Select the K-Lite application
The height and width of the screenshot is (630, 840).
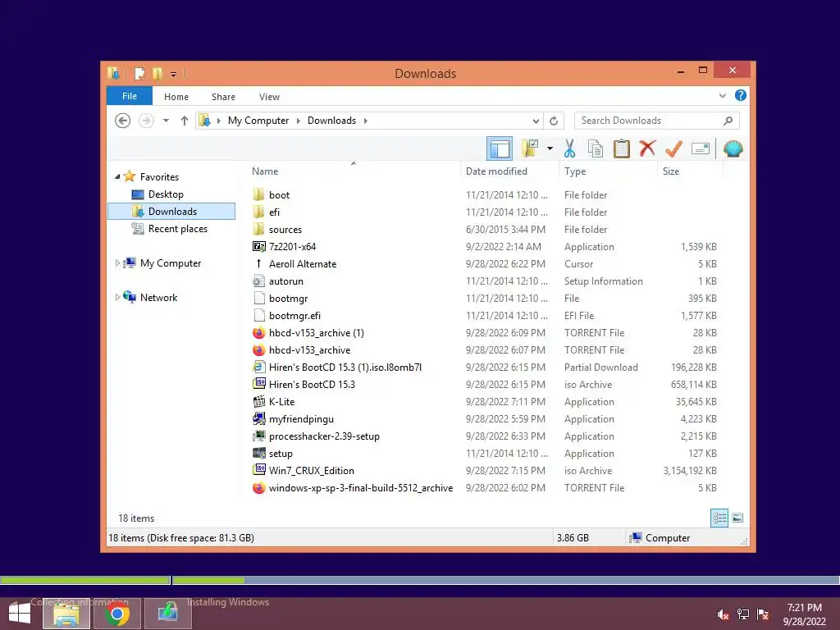coord(281,402)
